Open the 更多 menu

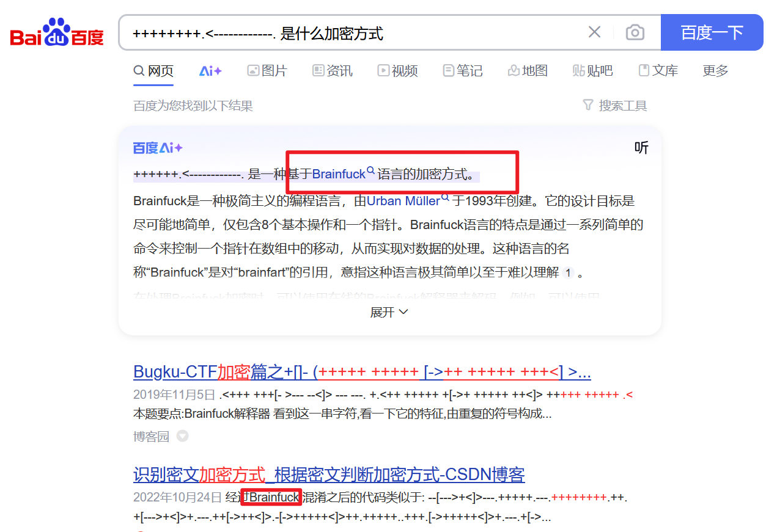pyautogui.click(x=715, y=71)
